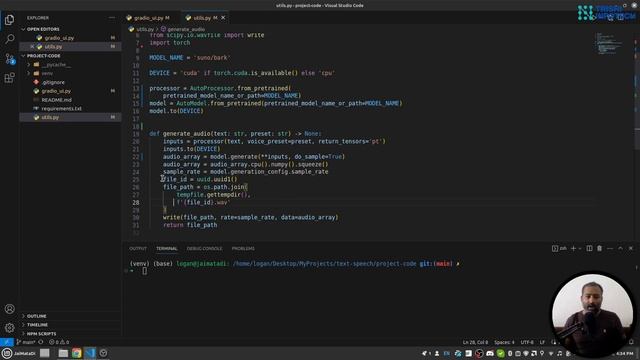Maximize the panel with chevron up
640x360 pixels.
(620, 248)
